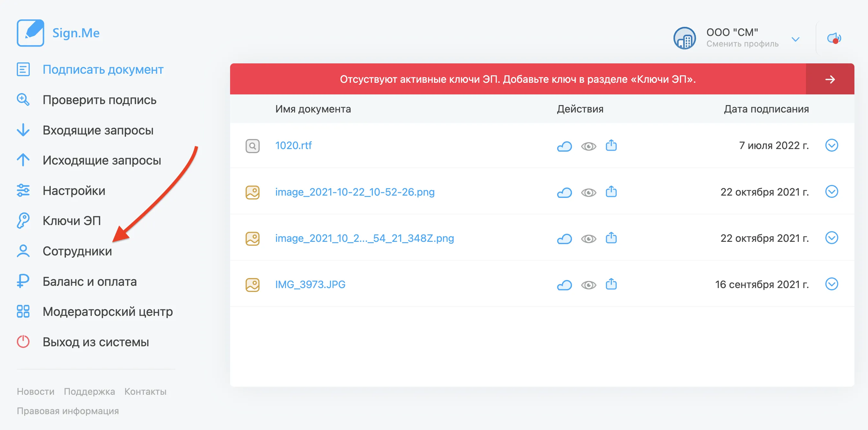The image size is (868, 430).
Task: Click the Sign.Me logo icon
Action: click(x=30, y=33)
